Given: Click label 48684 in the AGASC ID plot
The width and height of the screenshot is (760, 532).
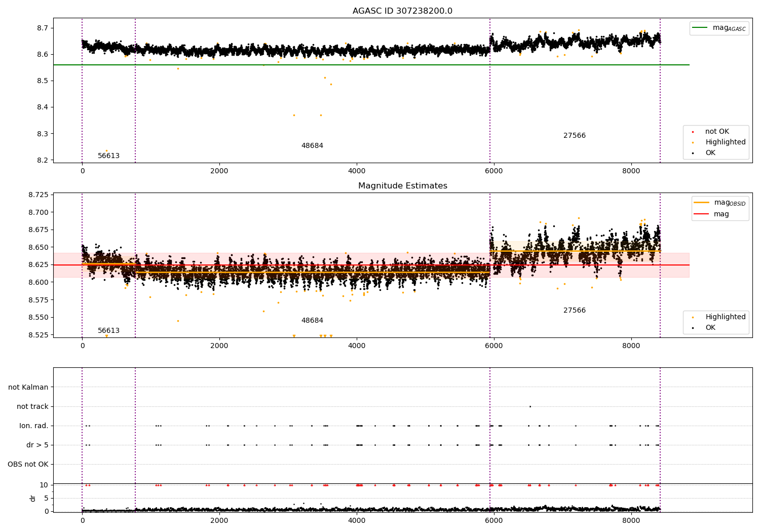Looking at the screenshot, I should [x=312, y=146].
